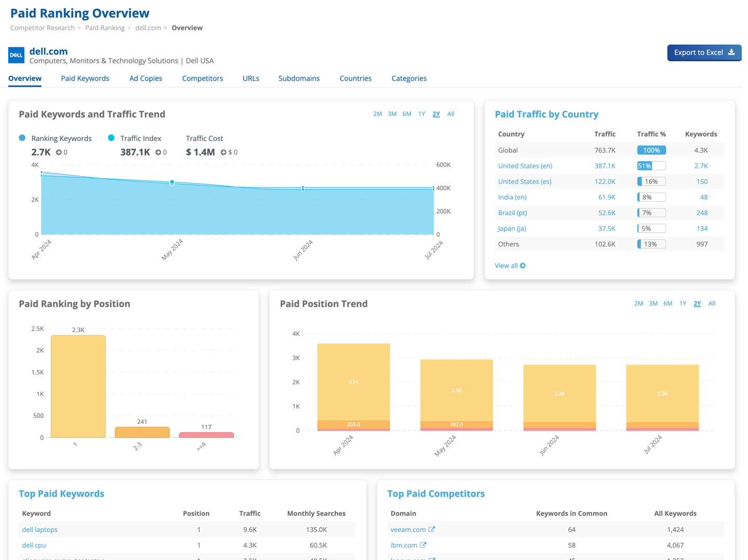748x560 pixels.
Task: Click Traffic Index change indicator icon
Action: pos(158,152)
